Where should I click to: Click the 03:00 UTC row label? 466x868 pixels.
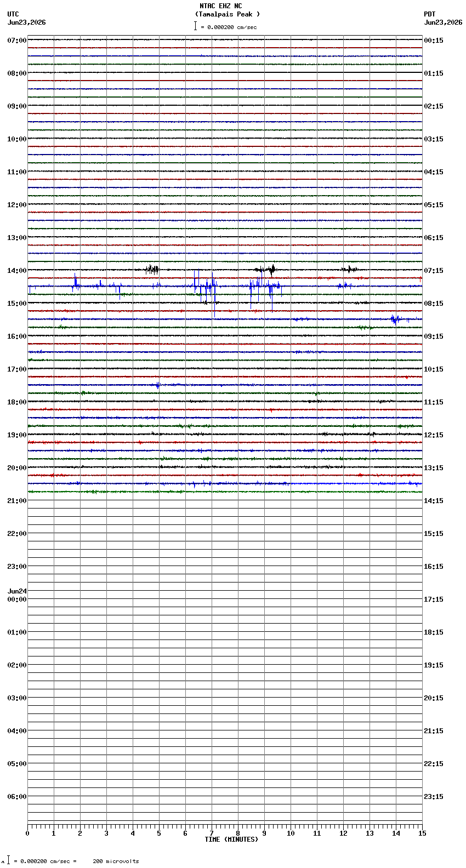(17, 698)
